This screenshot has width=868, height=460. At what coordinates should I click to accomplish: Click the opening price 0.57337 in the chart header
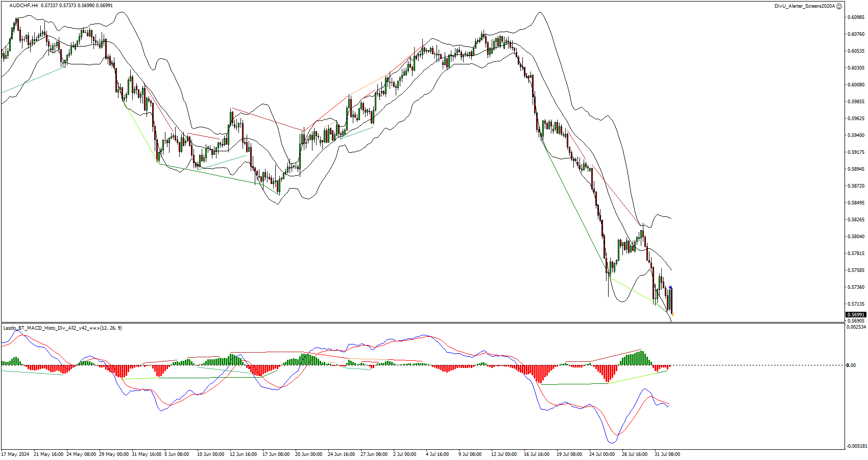(x=48, y=6)
